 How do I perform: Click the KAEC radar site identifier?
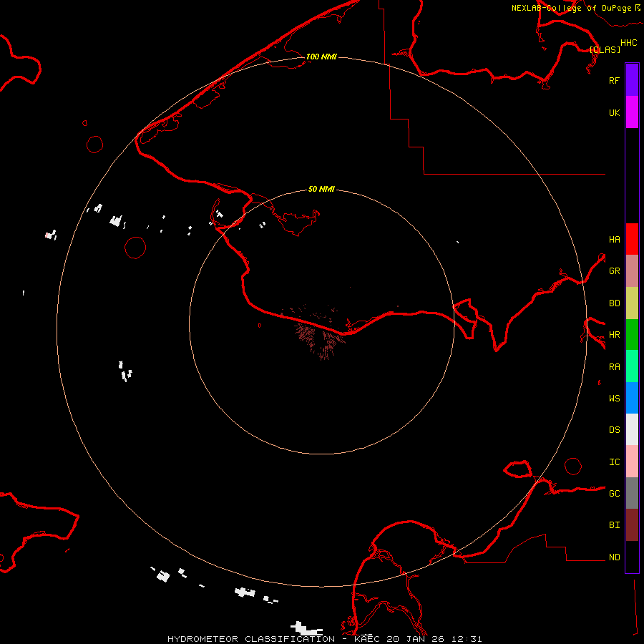[x=368, y=639]
